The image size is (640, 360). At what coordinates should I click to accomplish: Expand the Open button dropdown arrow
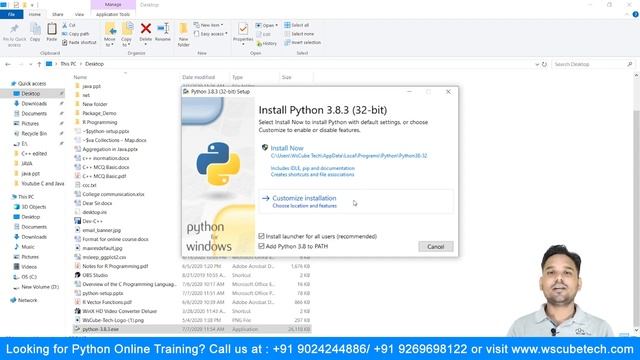pyautogui.click(x=276, y=25)
